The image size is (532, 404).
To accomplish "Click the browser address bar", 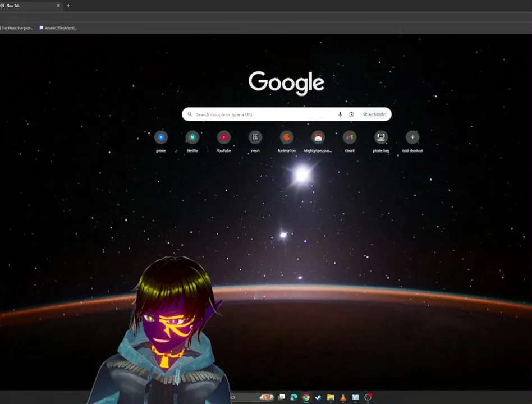I will point(266,17).
